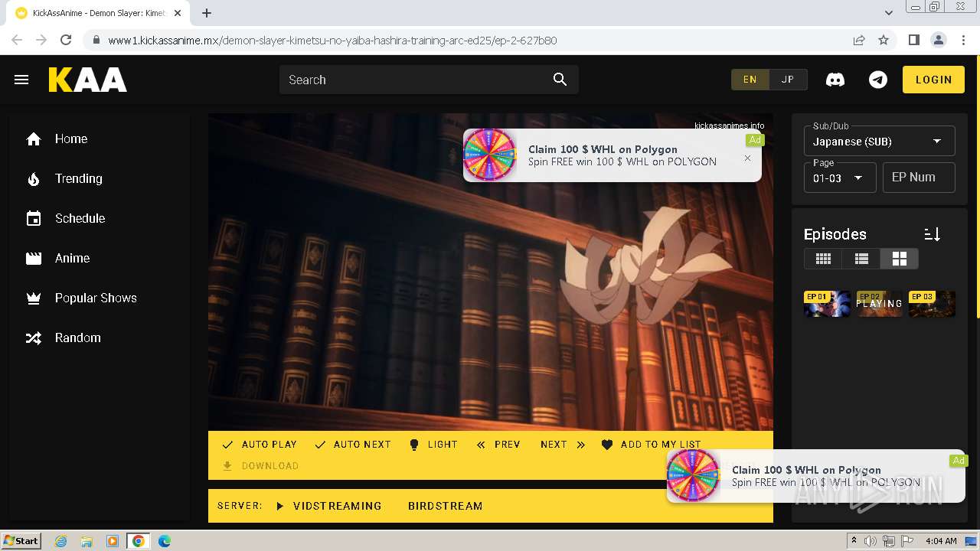Open volume control in system tray
The image size is (980, 551).
[x=871, y=541]
